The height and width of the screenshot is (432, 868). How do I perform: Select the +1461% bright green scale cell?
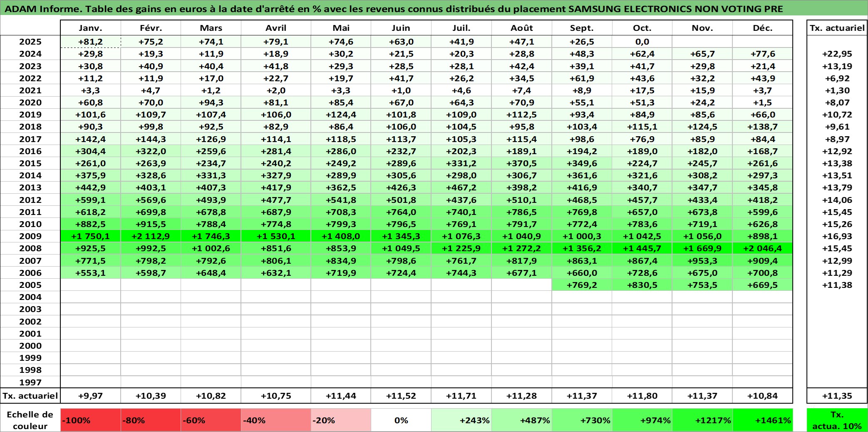coord(762,420)
